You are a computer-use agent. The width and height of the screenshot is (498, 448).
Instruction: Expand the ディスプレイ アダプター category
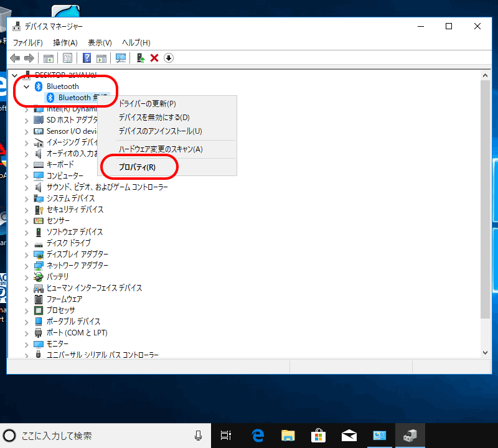pos(26,254)
